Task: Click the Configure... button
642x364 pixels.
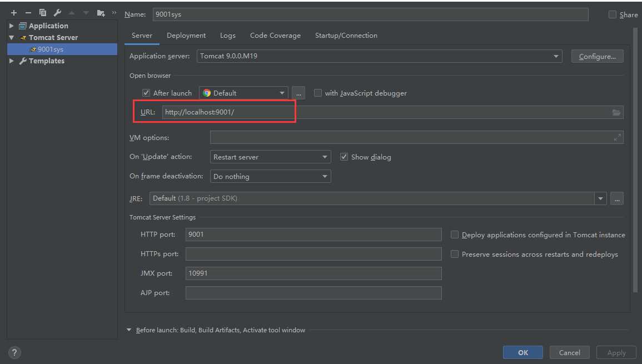Action: pyautogui.click(x=597, y=56)
